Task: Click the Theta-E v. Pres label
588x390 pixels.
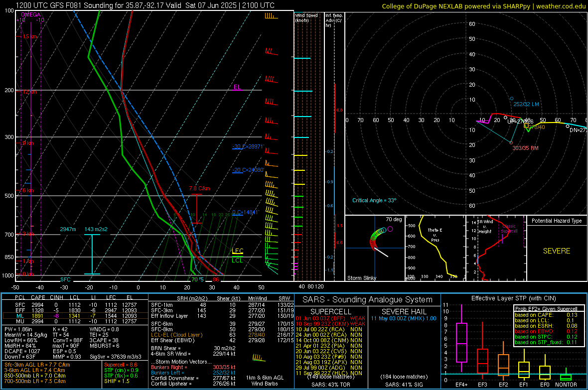Action: (x=435, y=235)
